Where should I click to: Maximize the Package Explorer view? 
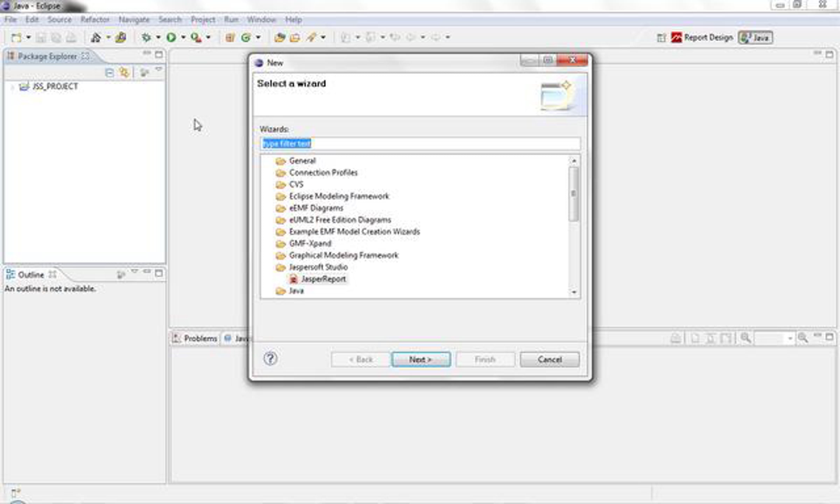pyautogui.click(x=159, y=54)
